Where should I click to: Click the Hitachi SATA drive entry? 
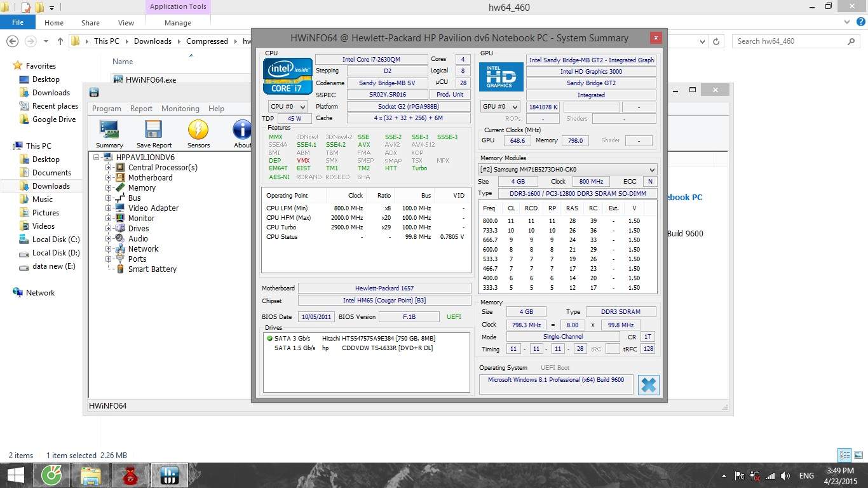(x=366, y=339)
